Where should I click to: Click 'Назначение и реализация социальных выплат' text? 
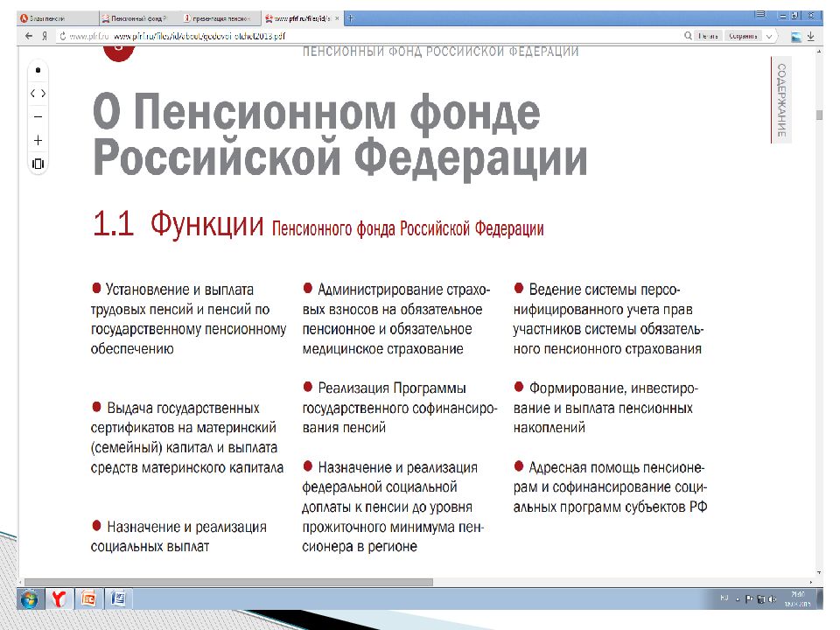[178, 536]
